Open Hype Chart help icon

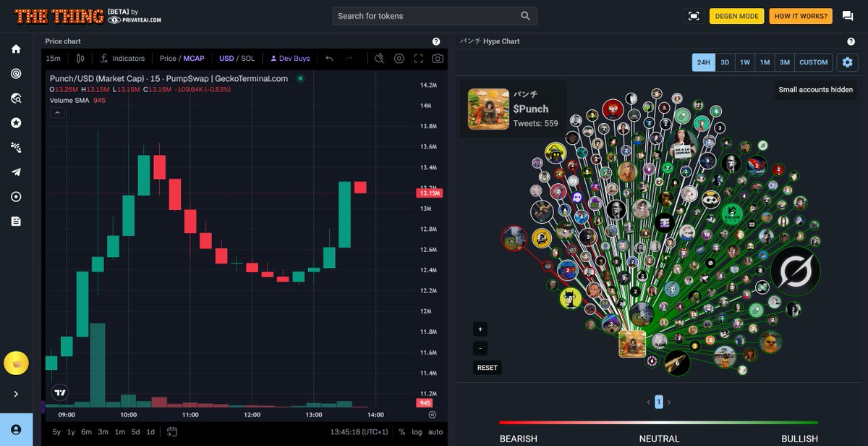(851, 42)
